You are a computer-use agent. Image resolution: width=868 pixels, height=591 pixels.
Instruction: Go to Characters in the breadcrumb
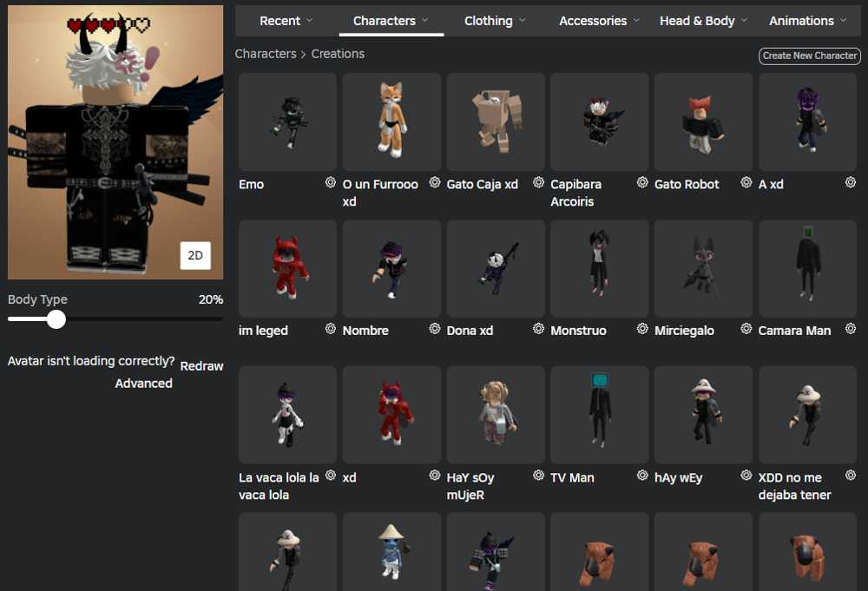(x=266, y=54)
